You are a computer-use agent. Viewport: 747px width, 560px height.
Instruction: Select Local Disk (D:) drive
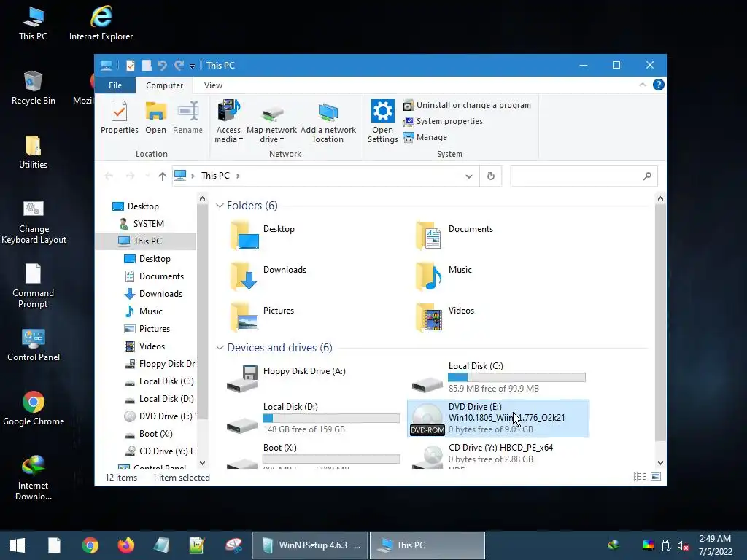(x=313, y=418)
